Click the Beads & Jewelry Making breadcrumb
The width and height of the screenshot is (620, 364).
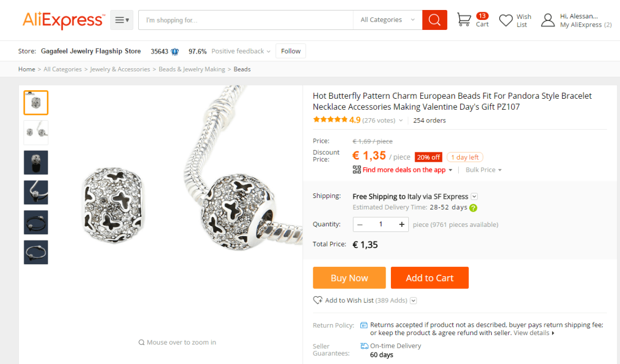pyautogui.click(x=192, y=69)
